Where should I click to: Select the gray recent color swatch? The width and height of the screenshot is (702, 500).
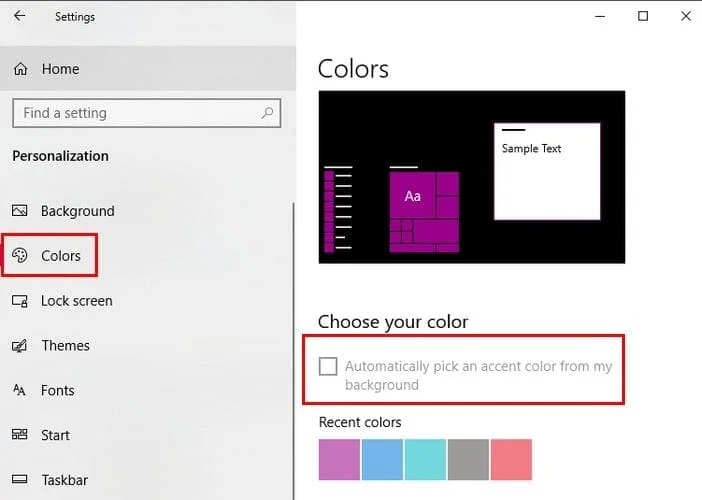tap(468, 460)
